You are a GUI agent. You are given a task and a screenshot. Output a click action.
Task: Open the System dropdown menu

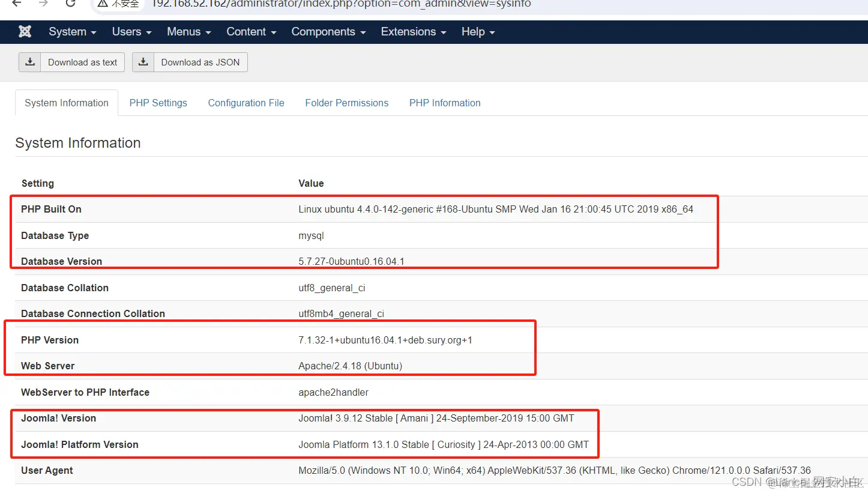(73, 32)
